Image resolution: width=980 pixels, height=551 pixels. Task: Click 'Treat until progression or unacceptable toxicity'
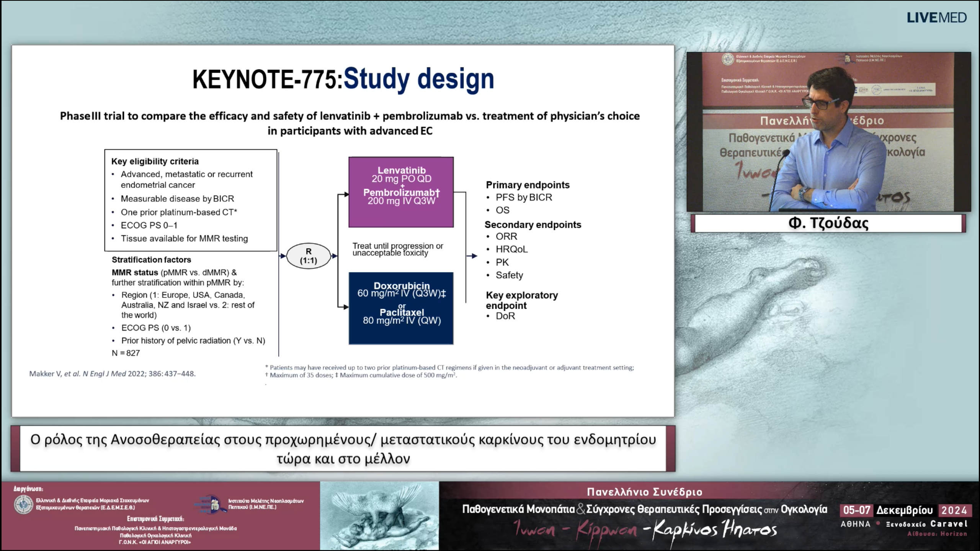[x=398, y=249]
